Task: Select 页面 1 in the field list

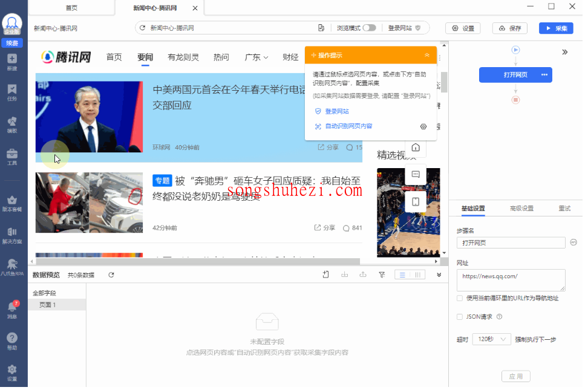Action: coord(57,305)
